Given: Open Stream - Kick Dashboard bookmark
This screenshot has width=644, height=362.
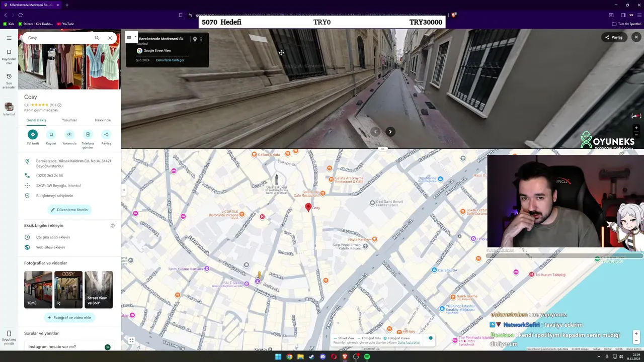Looking at the screenshot, I should [x=35, y=24].
